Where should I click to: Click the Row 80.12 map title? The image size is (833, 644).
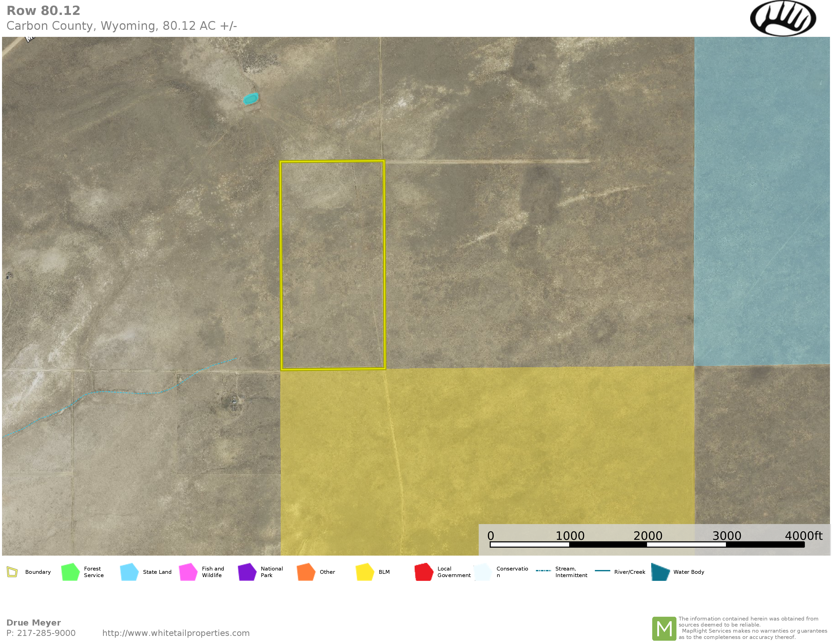pos(43,11)
